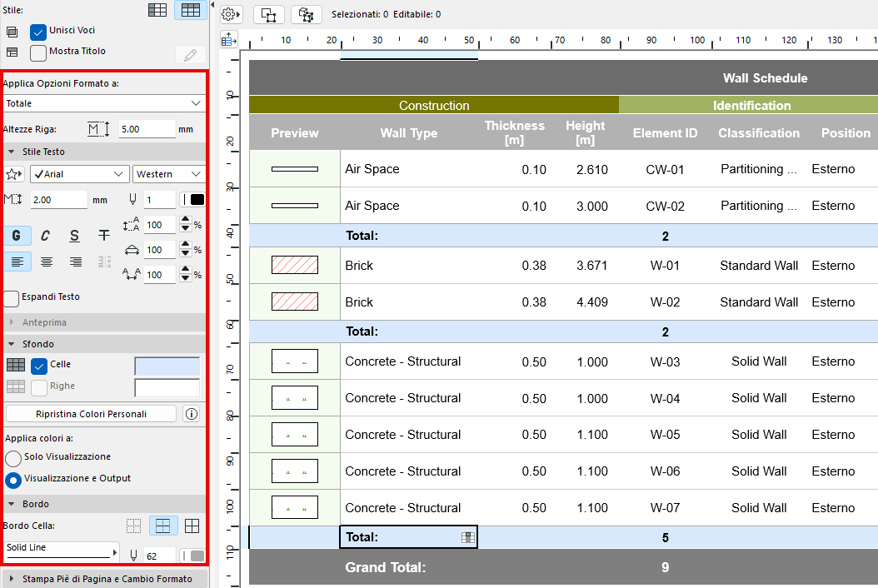This screenshot has width=878, height=588.
Task: Click the Ripristina Colori Personali button
Action: (x=90, y=413)
